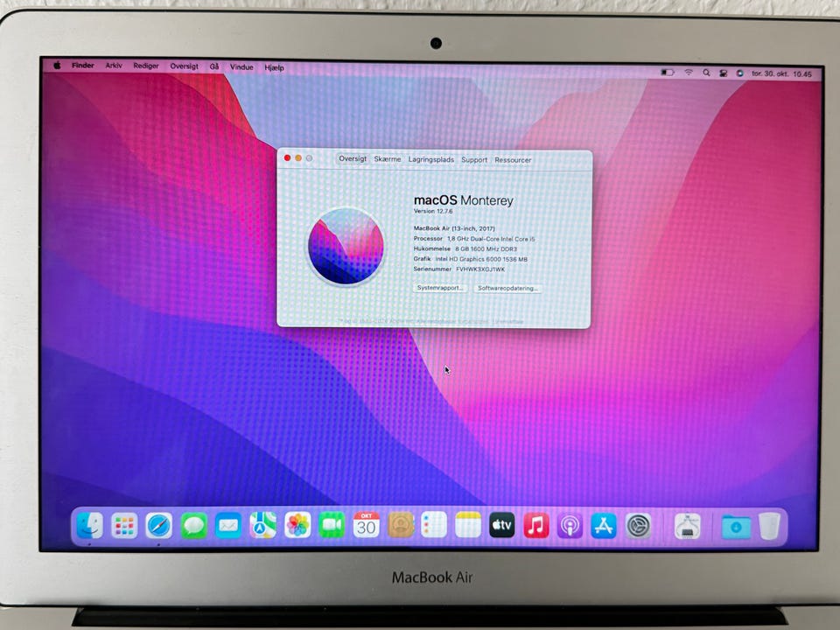840x630 pixels.
Task: Open Notes from the Dock
Action: [467, 524]
